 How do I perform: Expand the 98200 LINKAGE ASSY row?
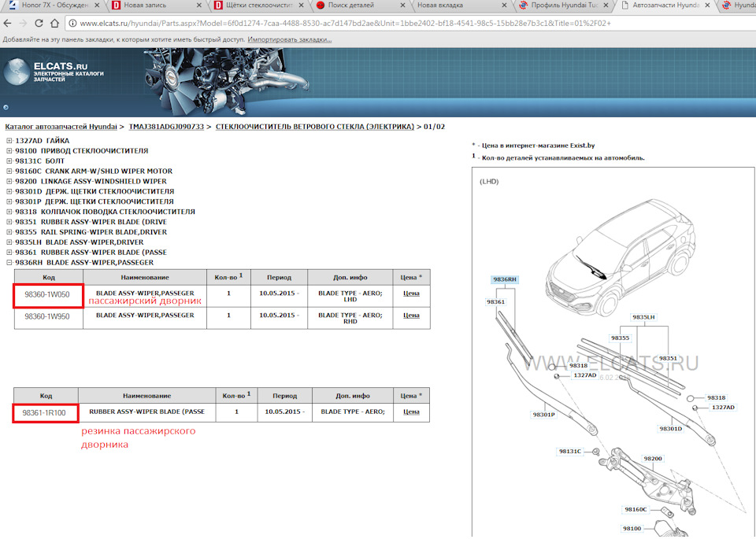pyautogui.click(x=9, y=181)
